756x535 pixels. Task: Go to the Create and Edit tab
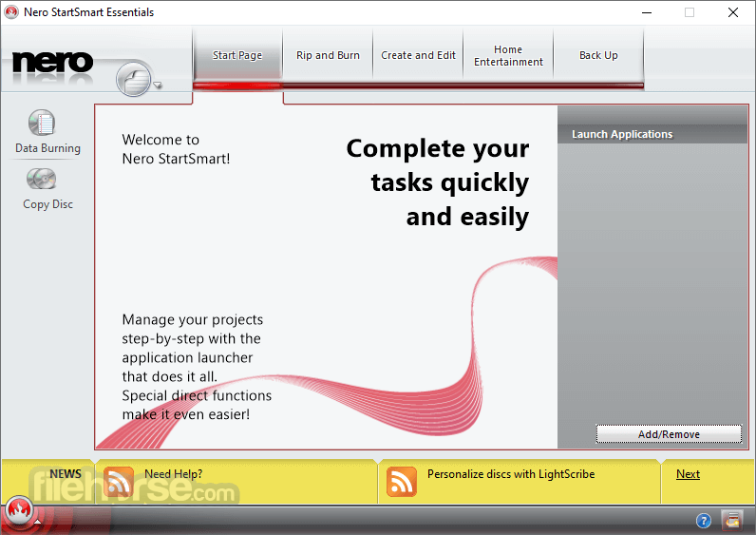point(418,55)
